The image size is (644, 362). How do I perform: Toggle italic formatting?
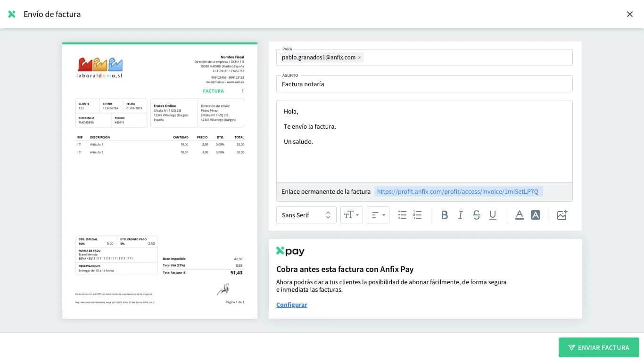[461, 215]
